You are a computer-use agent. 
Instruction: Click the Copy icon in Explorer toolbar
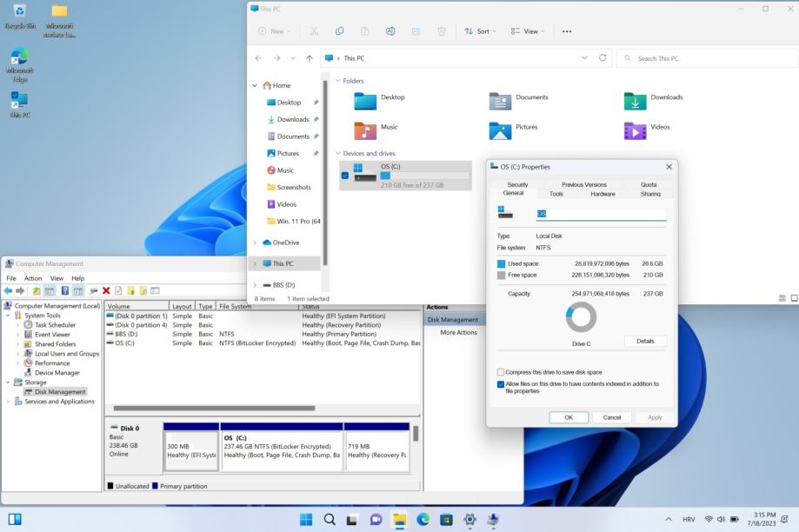coord(339,31)
